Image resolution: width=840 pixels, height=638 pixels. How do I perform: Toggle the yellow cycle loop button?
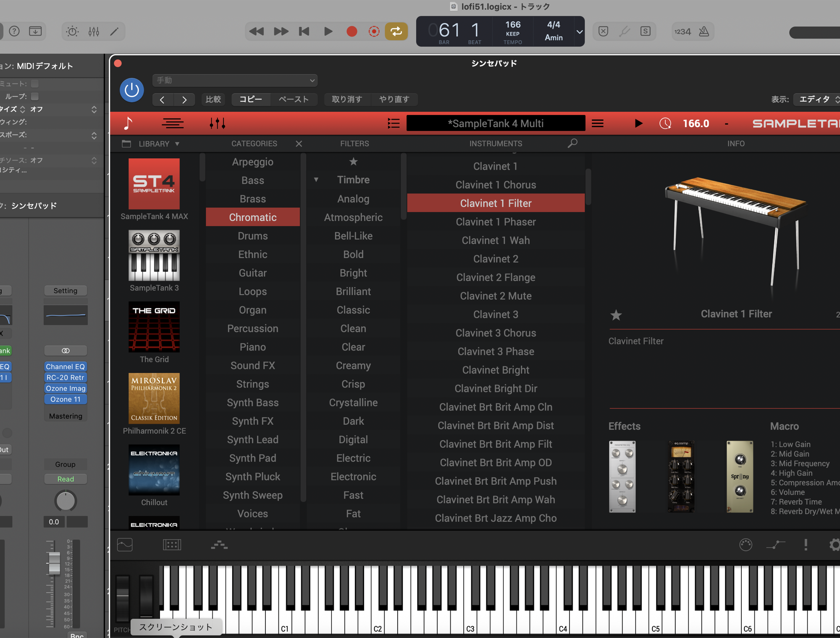point(396,31)
